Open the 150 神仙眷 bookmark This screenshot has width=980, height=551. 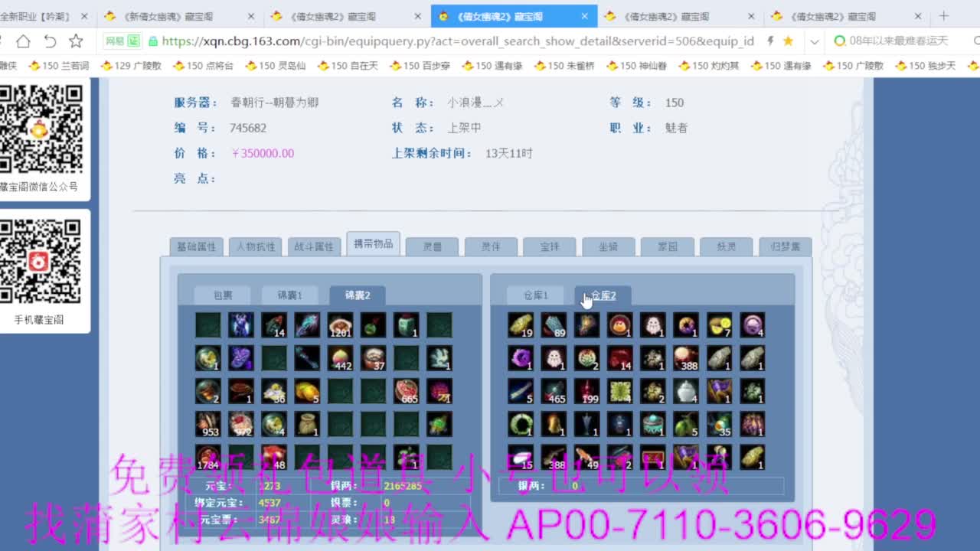click(637, 66)
